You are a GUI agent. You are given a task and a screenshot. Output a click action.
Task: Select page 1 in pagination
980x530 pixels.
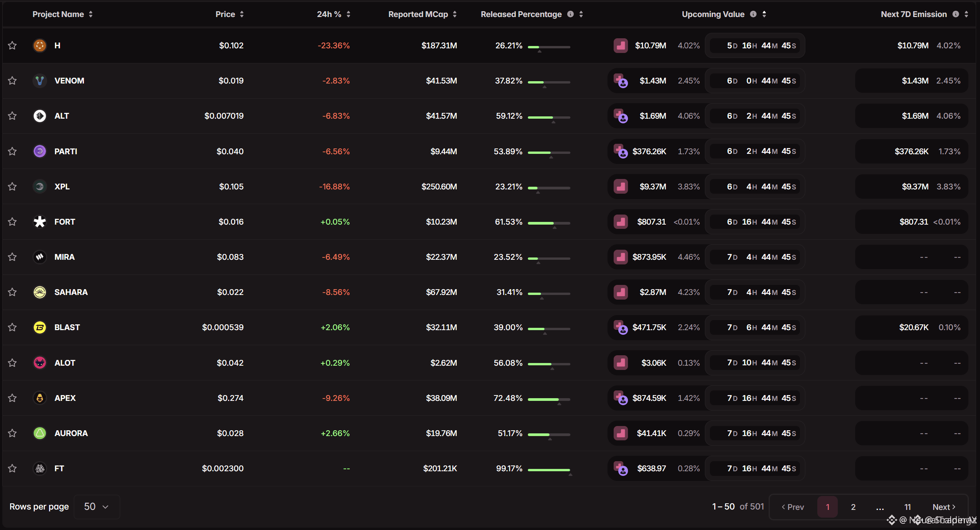(x=827, y=507)
